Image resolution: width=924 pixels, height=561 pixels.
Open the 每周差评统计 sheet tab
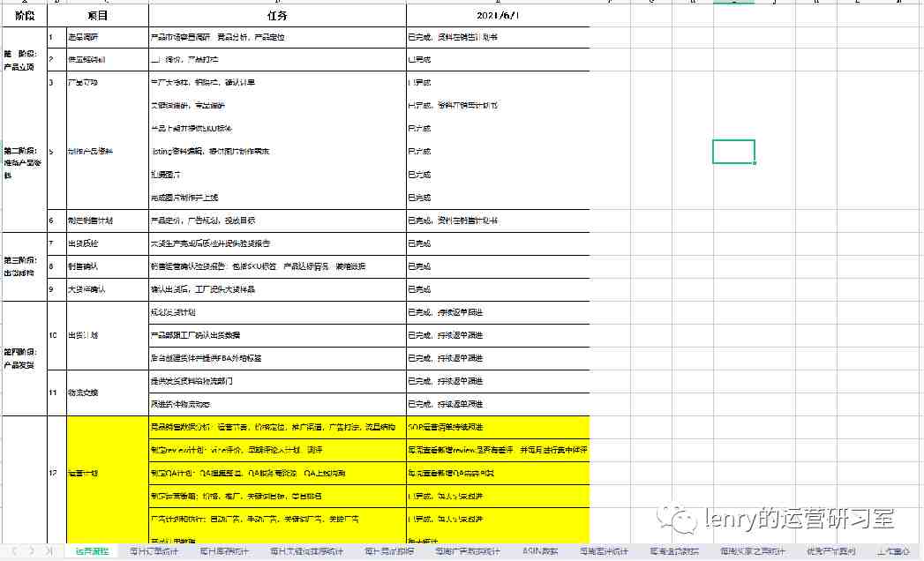click(x=604, y=551)
